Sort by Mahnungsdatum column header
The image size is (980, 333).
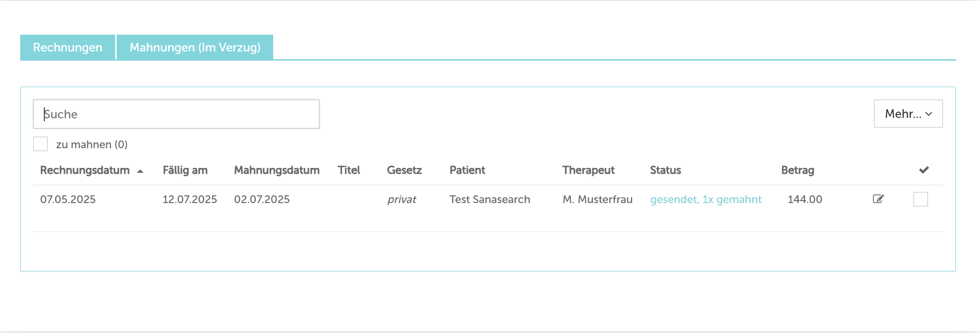tap(277, 170)
